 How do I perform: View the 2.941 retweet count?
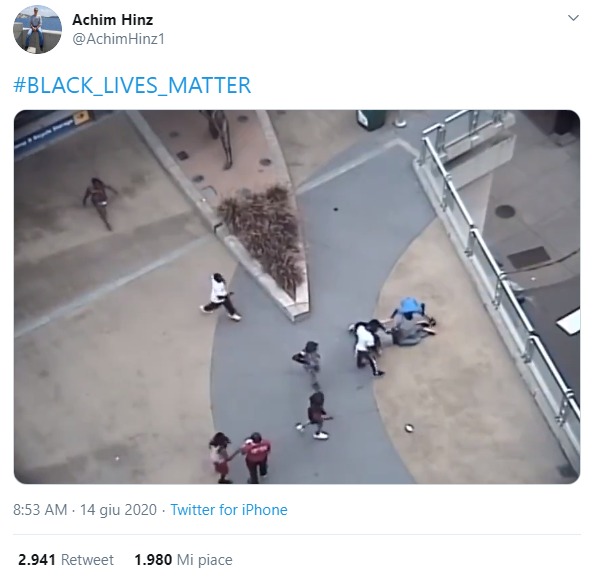click(37, 560)
